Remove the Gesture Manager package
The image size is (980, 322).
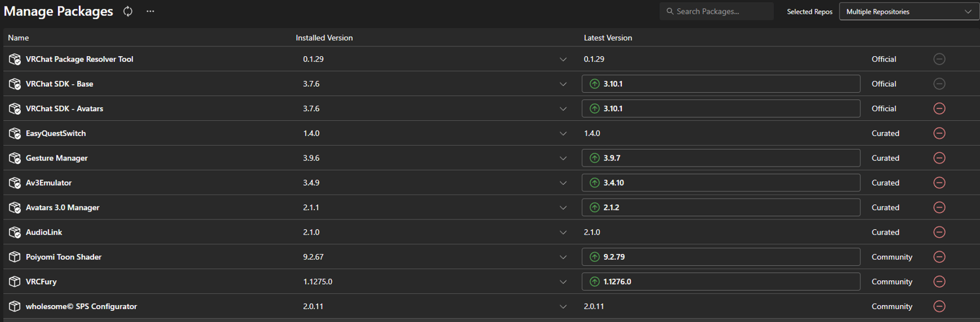pos(939,158)
